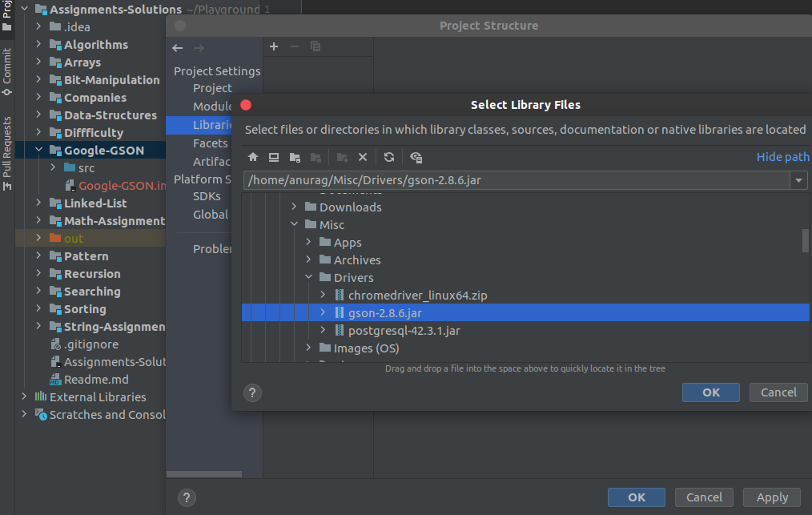This screenshot has height=515, width=812.
Task: Open the path history dropdown arrow
Action: click(x=798, y=180)
